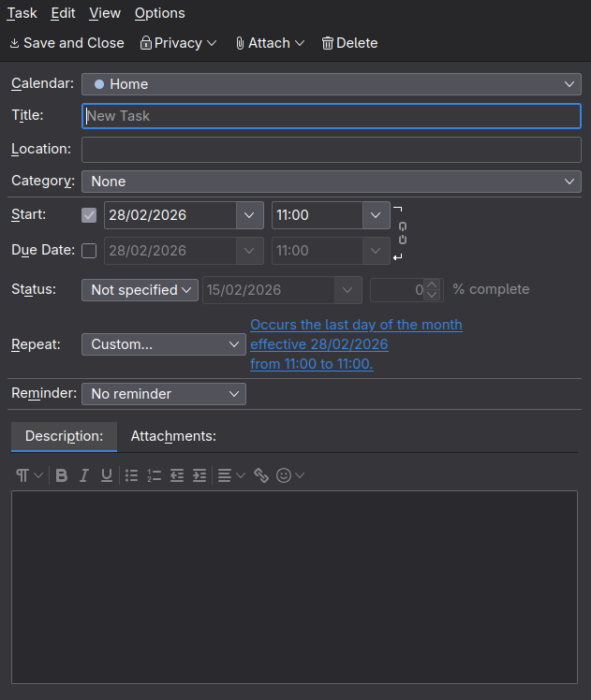Click the indent icon

199,475
